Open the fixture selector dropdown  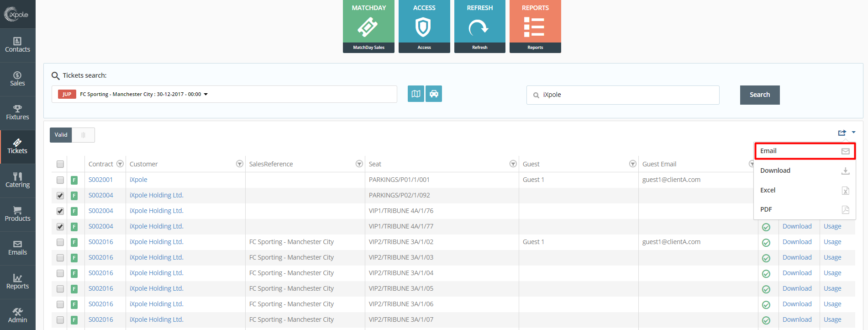click(224, 94)
